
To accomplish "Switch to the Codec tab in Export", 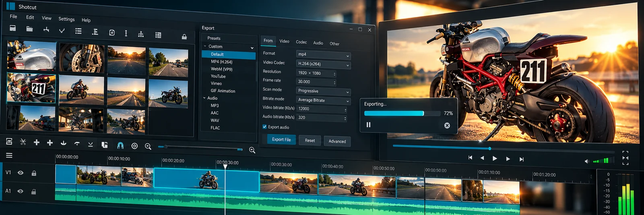I will click(301, 42).
